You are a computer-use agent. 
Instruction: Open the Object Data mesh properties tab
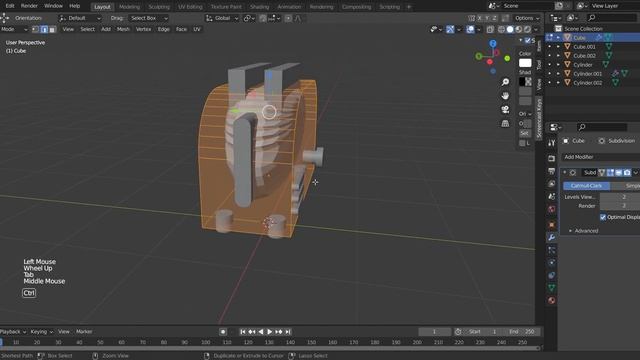tap(551, 288)
